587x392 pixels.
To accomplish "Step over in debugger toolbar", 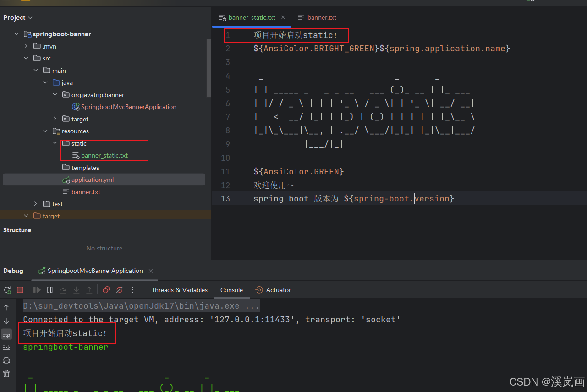I will [x=63, y=290].
